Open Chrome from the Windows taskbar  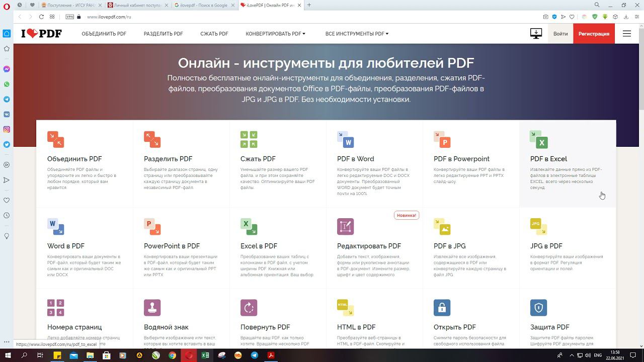172,355
